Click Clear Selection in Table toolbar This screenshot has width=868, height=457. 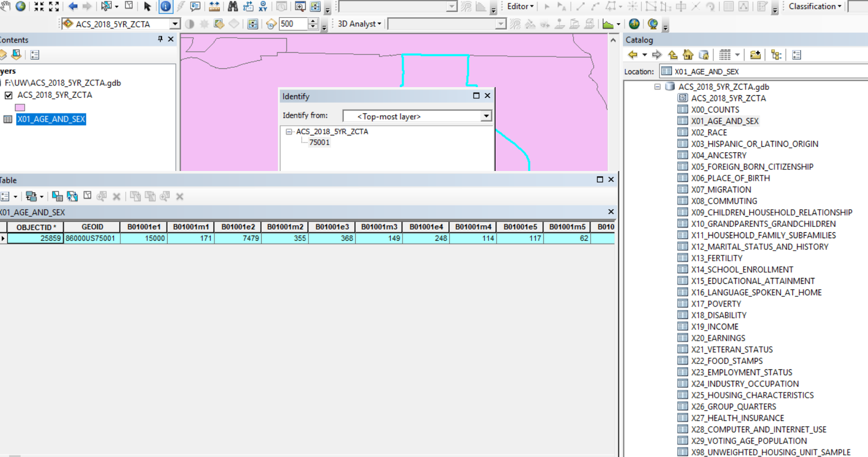pyautogui.click(x=87, y=196)
